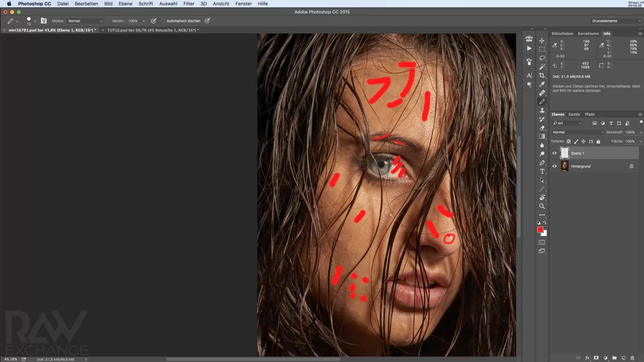Viewport: 644px width, 362px height.
Task: Select the Path Selection arrow tool
Action: [542, 180]
